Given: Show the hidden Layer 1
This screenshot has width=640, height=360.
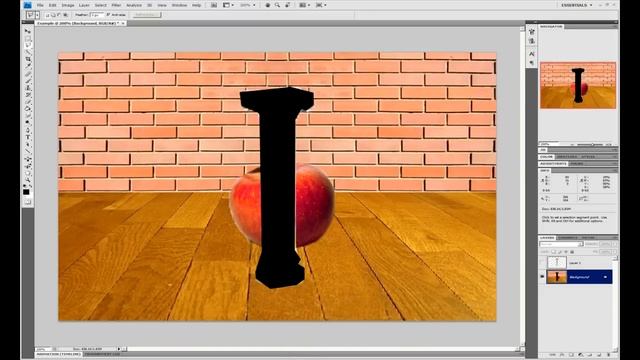Looking at the screenshot, I should pyautogui.click(x=542, y=263).
